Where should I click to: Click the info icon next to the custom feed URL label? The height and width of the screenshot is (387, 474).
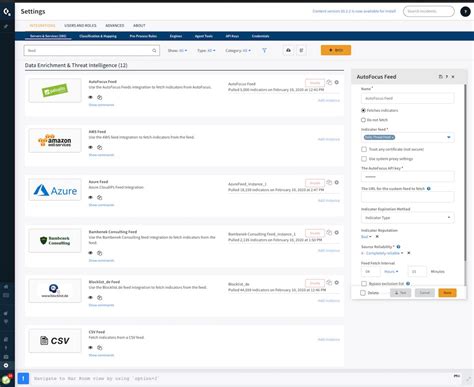pos(429,189)
